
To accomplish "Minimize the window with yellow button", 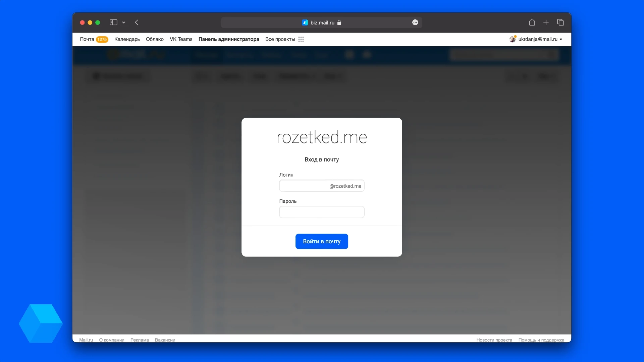I will click(90, 22).
